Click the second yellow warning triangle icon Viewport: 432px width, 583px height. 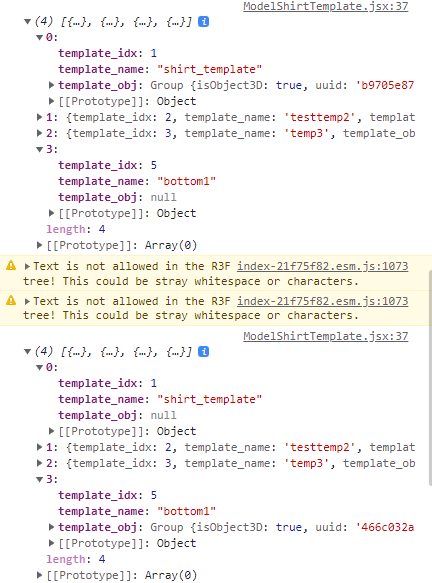[x=11, y=300]
